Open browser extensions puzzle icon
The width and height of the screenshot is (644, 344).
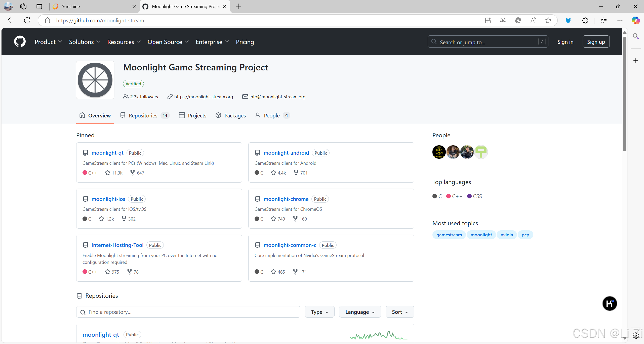[585, 20]
